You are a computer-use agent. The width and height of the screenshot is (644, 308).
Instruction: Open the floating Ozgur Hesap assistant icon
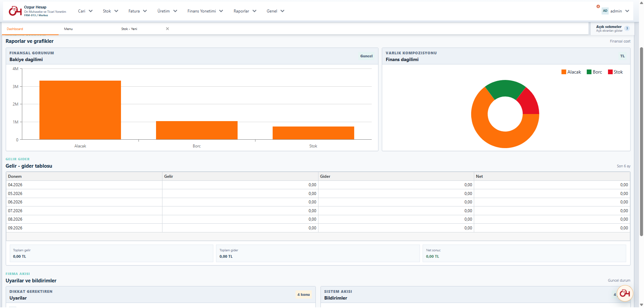(625, 293)
